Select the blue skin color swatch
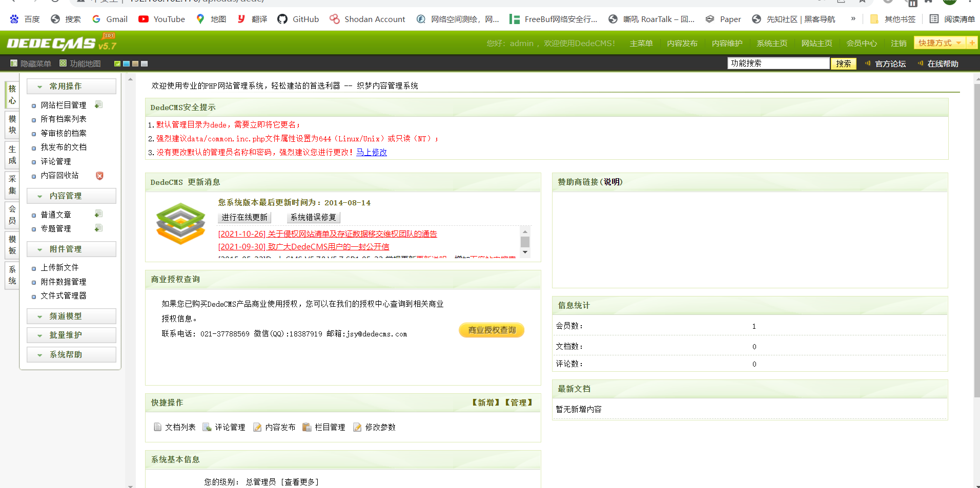980x488 pixels. (126, 64)
